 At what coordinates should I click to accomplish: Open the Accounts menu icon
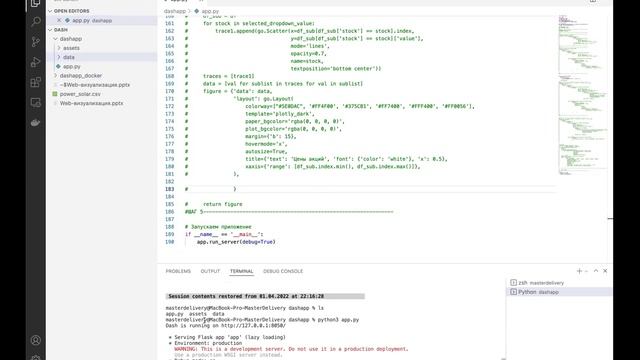click(x=36, y=340)
